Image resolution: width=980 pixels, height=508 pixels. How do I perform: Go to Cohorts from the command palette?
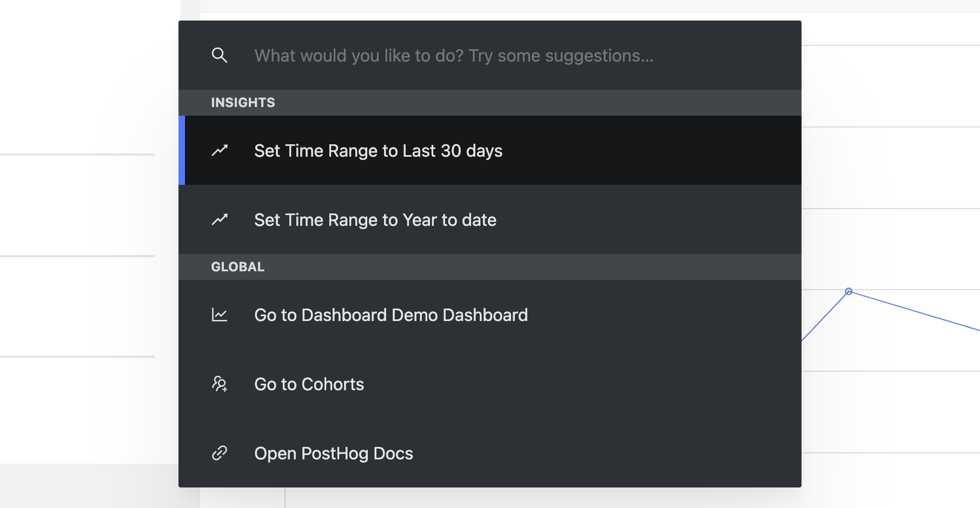tap(309, 384)
